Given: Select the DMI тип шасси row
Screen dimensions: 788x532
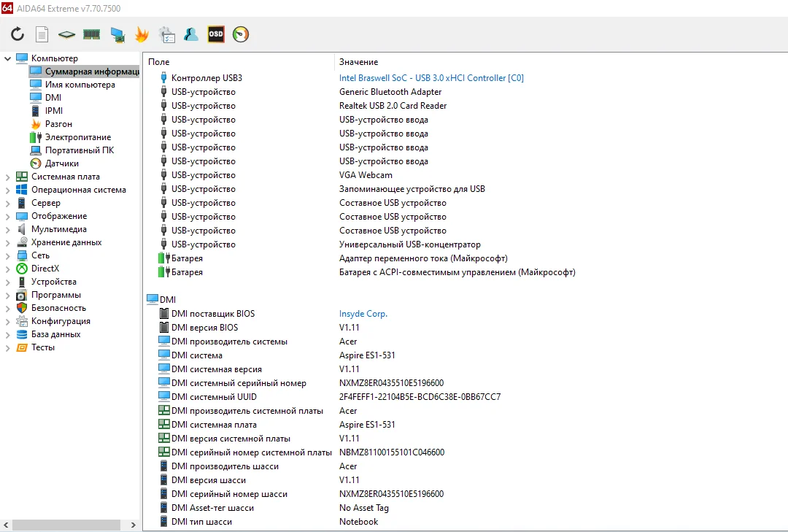Looking at the screenshot, I should pos(466,522).
